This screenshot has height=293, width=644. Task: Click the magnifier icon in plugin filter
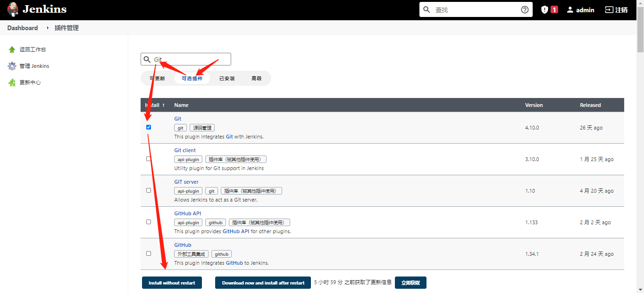tap(147, 59)
